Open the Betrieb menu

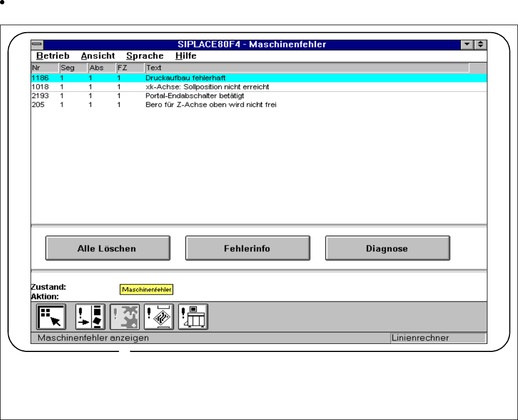click(53, 56)
